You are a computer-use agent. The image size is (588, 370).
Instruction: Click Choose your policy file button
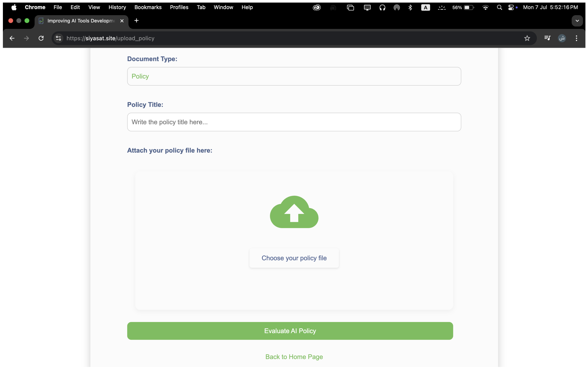click(294, 258)
